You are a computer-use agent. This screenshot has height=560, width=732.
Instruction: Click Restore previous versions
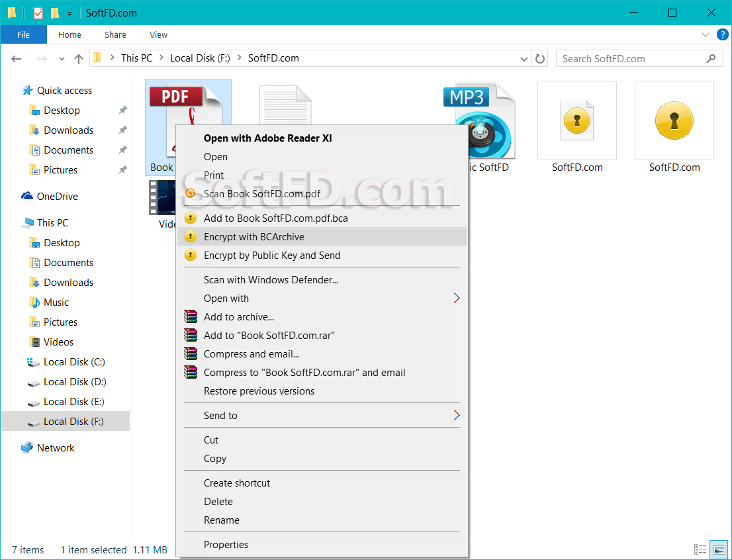(x=322, y=391)
